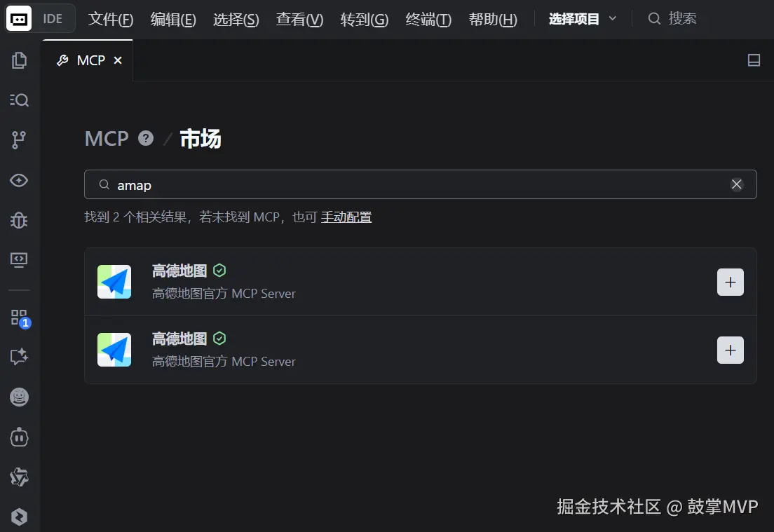Screen dimensions: 774x532
Task: Click the MCP help question mark icon
Action: click(x=146, y=138)
